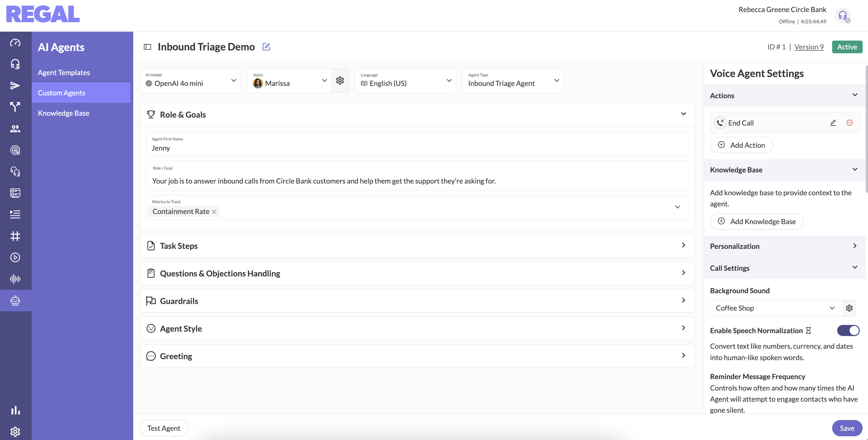The height and width of the screenshot is (440, 868).
Task: Open the circled play button sidebar icon
Action: [x=15, y=257]
